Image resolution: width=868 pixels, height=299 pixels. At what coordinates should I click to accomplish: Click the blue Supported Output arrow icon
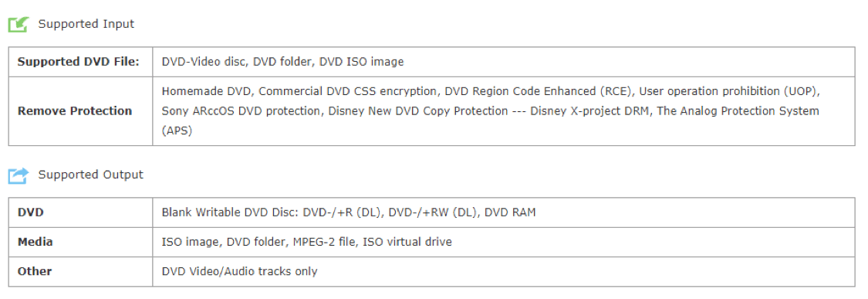pos(18,175)
